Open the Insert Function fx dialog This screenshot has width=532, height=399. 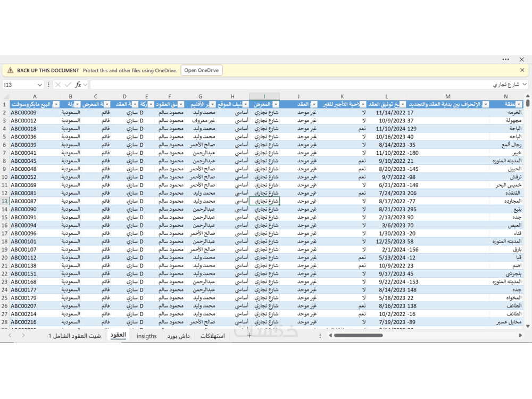point(78,85)
